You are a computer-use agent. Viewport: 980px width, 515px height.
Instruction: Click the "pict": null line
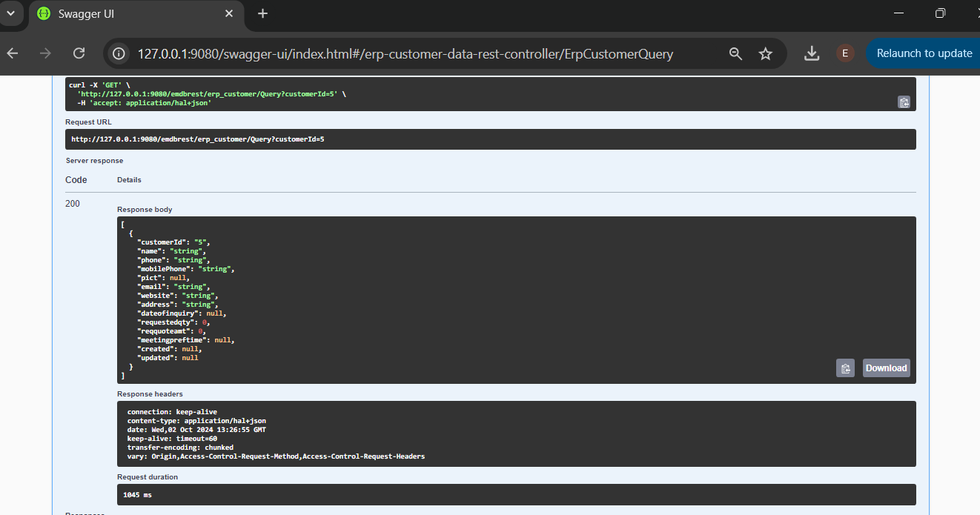coord(163,278)
